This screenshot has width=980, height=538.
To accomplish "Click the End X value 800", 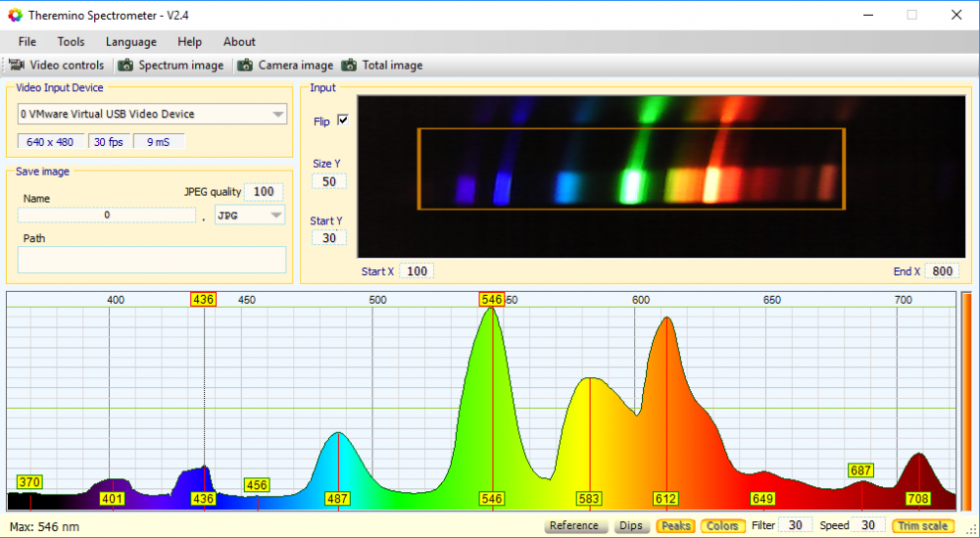I will tap(942, 271).
